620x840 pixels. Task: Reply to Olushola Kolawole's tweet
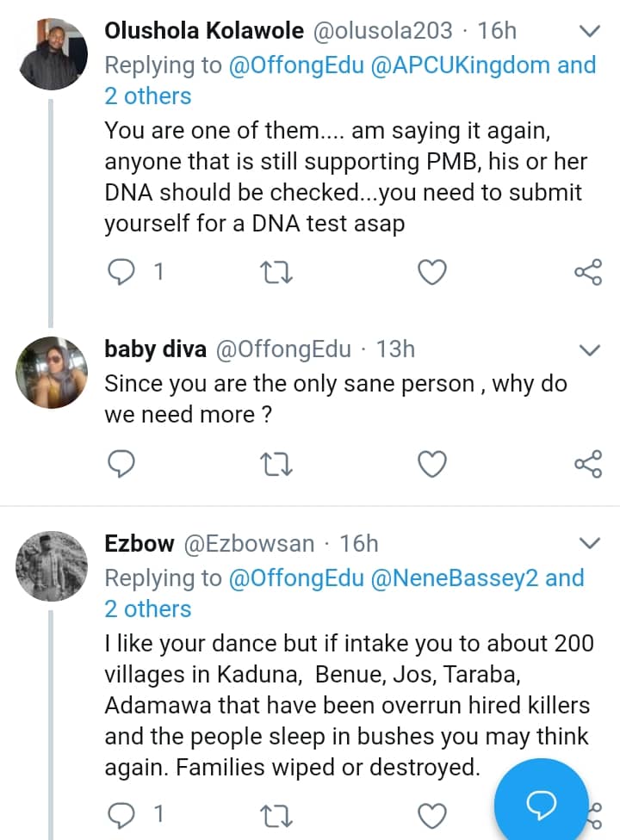tap(122, 274)
